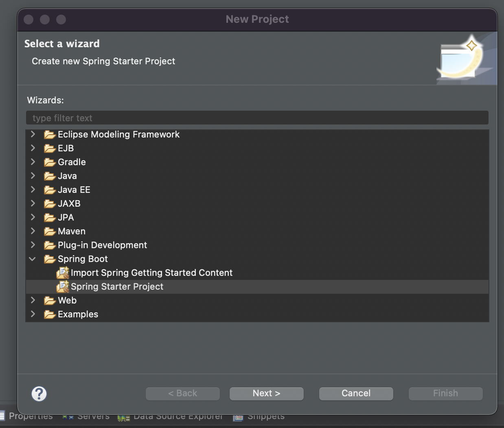Click the Java folder icon
Viewport: 504px width, 428px height.
pos(50,176)
